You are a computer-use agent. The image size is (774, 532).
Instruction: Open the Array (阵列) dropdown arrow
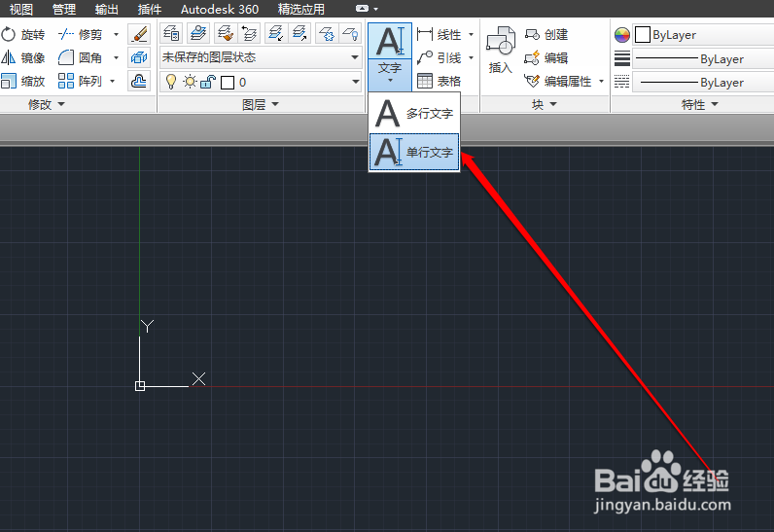click(x=113, y=81)
